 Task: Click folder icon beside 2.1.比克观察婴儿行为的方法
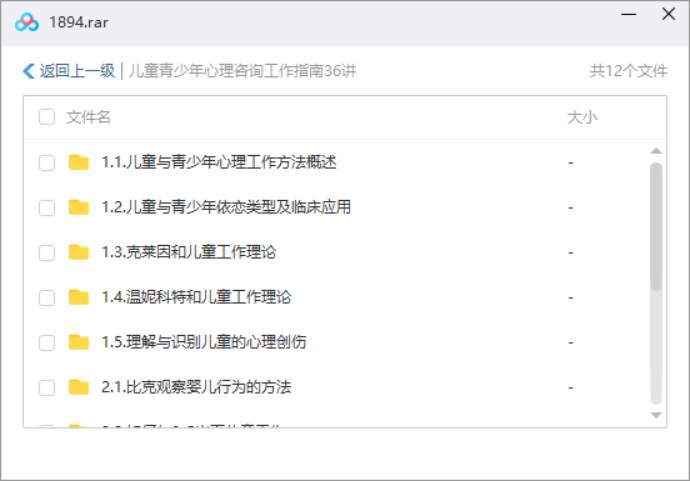[79, 387]
